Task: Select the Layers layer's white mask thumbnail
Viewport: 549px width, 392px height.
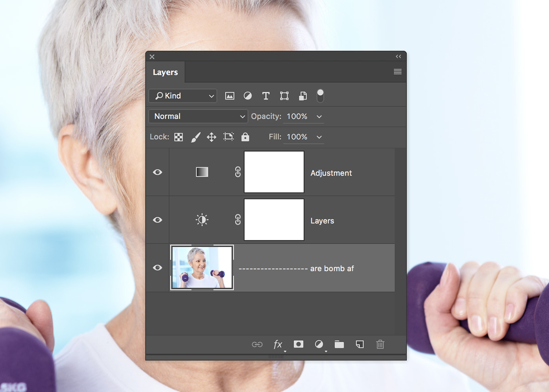Action: [x=274, y=220]
